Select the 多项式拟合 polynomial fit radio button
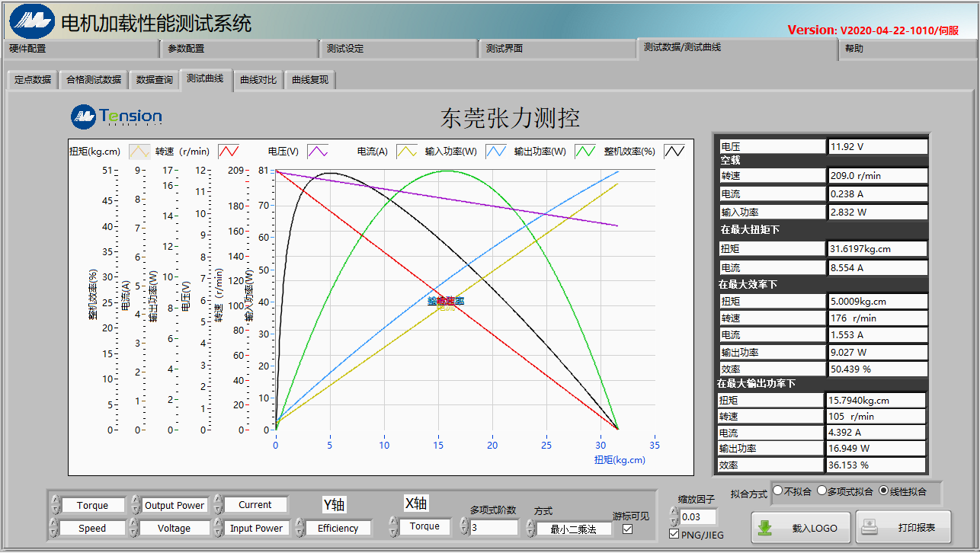This screenshot has width=980, height=553. click(x=822, y=491)
